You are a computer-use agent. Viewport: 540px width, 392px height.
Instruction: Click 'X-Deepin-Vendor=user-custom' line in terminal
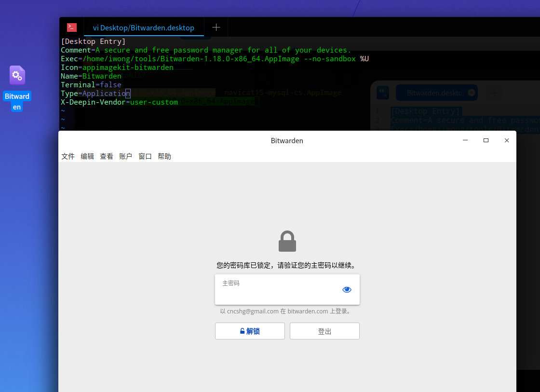(x=120, y=102)
